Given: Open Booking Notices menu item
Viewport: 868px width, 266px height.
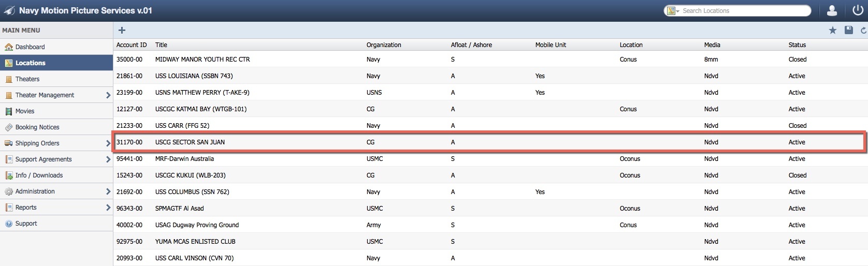Looking at the screenshot, I should pos(37,127).
